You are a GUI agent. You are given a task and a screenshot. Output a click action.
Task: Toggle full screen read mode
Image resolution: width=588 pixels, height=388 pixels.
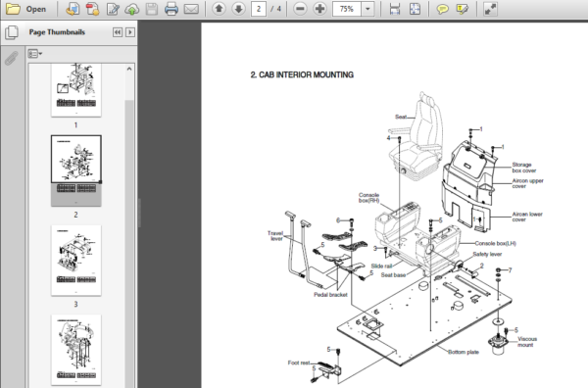pos(490,9)
